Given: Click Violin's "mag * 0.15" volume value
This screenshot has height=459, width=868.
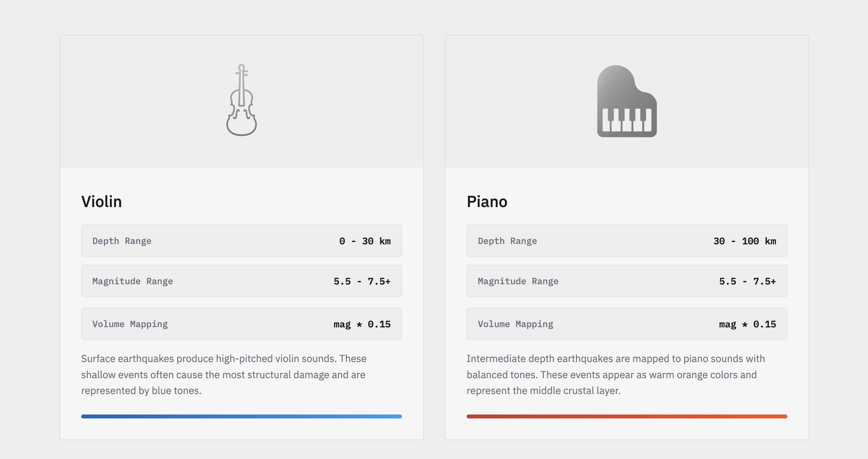Looking at the screenshot, I should (362, 324).
